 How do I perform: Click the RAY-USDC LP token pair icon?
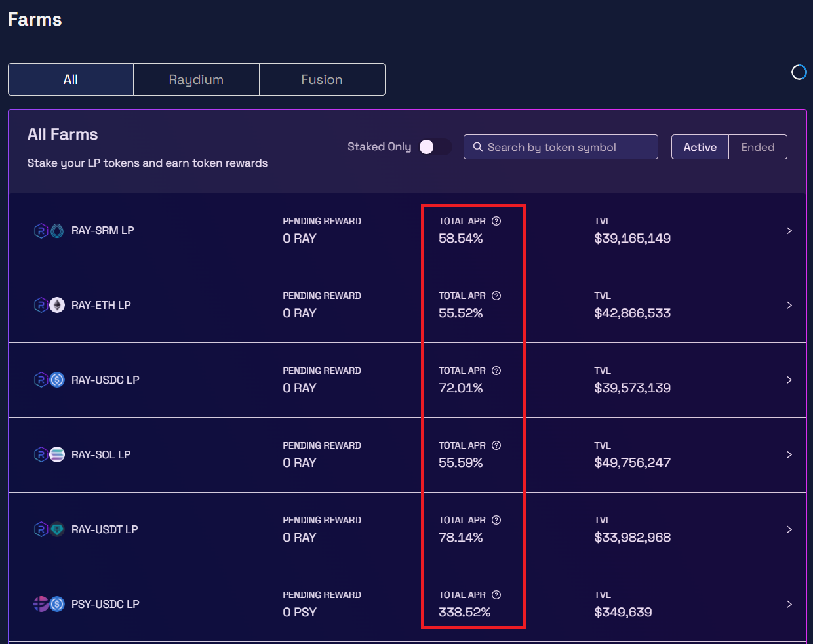[49, 380]
